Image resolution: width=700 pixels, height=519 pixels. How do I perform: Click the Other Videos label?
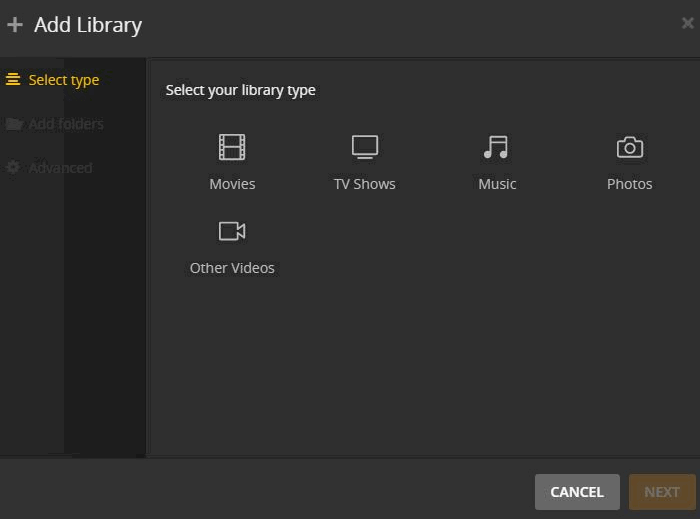(232, 268)
